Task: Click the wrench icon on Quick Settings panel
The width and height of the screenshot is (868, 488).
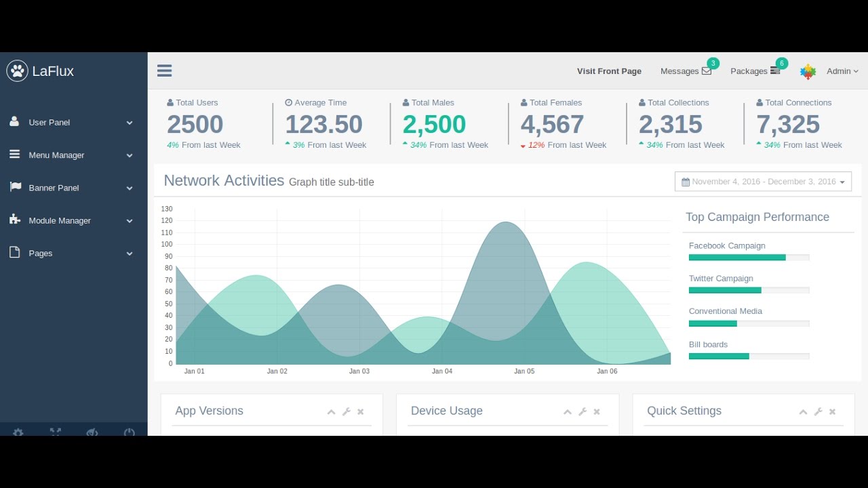Action: [x=818, y=411]
